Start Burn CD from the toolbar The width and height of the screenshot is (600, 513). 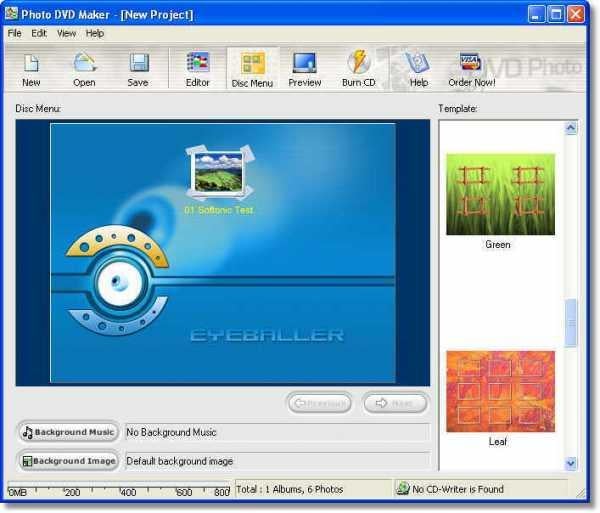(x=359, y=62)
